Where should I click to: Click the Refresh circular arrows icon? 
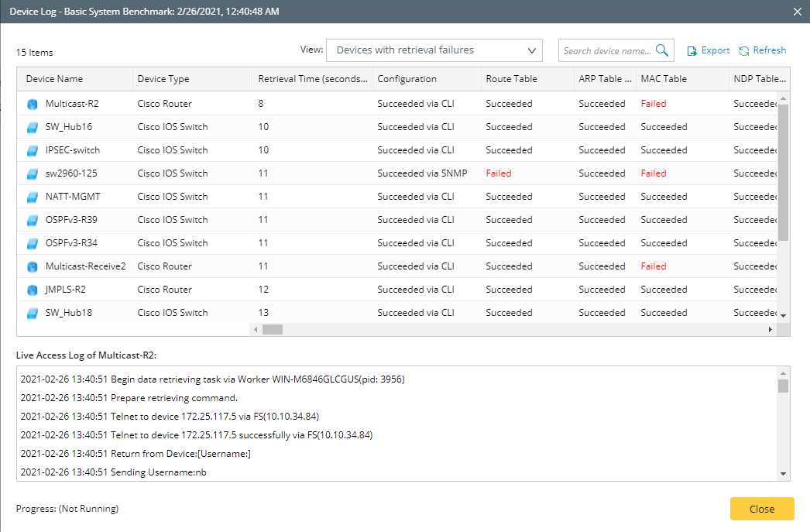coord(744,50)
